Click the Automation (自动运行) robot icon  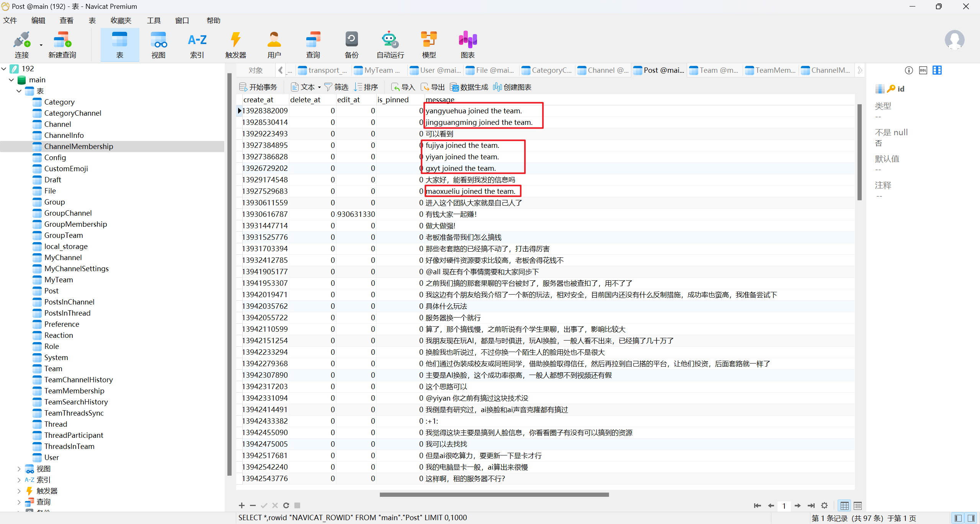(390, 40)
